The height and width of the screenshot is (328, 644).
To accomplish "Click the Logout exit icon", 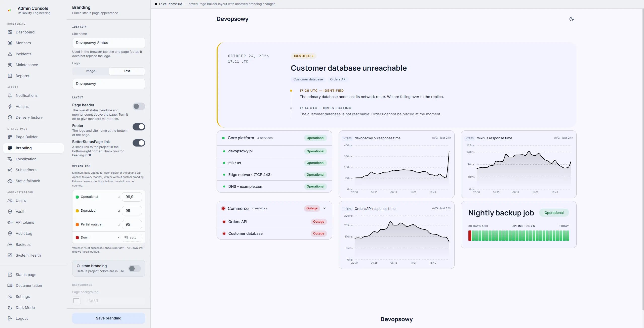I will pos(10,318).
